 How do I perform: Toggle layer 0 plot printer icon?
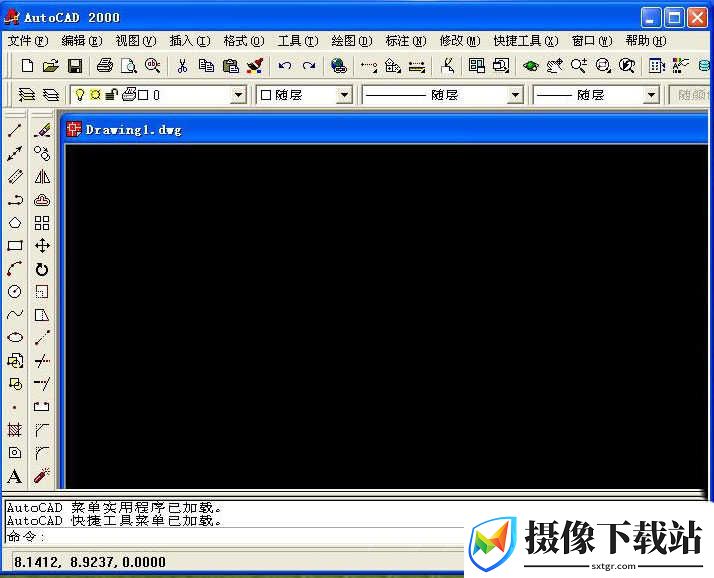(129, 94)
